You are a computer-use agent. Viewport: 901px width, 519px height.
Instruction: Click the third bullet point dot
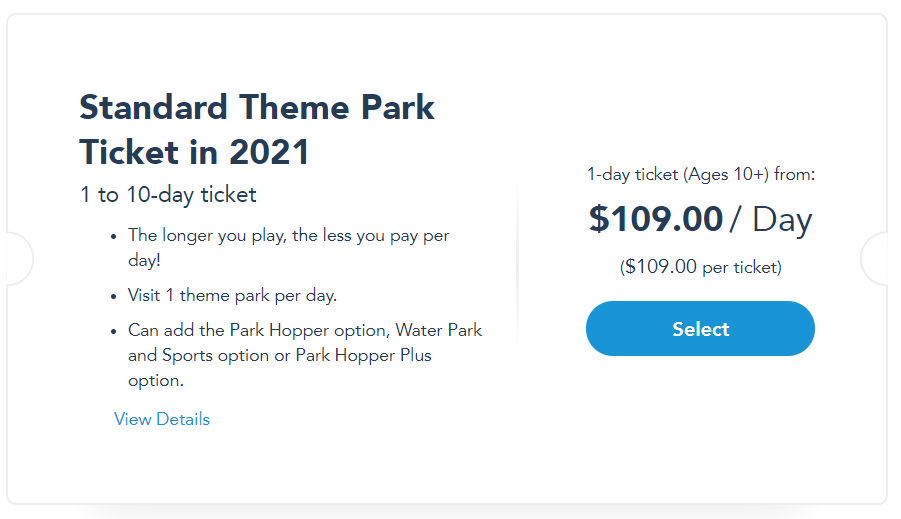tap(113, 331)
